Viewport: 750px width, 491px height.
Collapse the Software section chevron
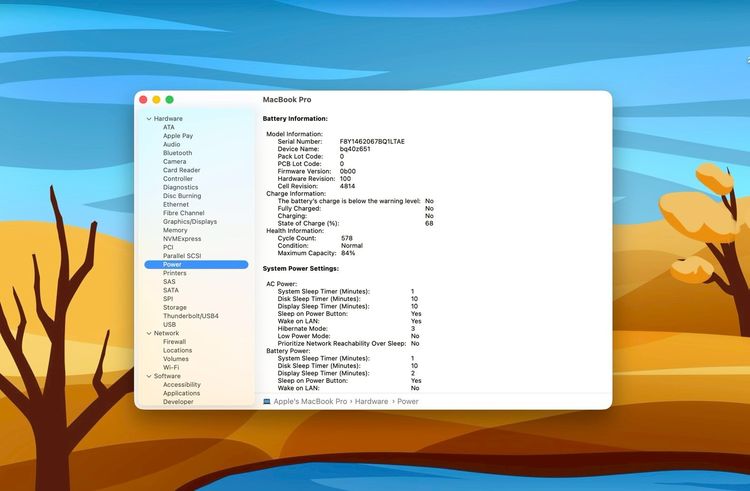148,376
